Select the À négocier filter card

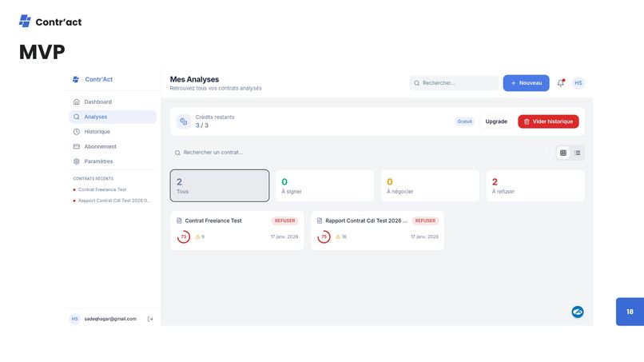430,185
